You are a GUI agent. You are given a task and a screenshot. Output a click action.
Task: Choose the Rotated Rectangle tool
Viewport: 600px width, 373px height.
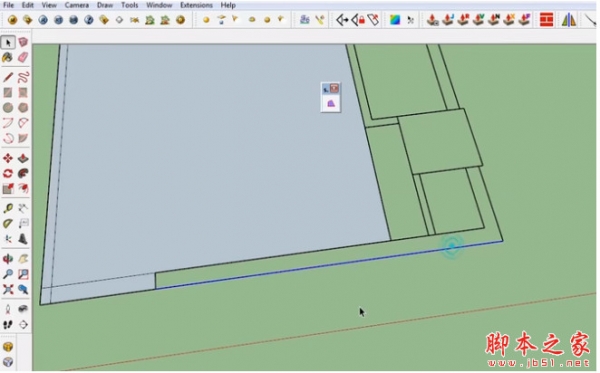23,93
